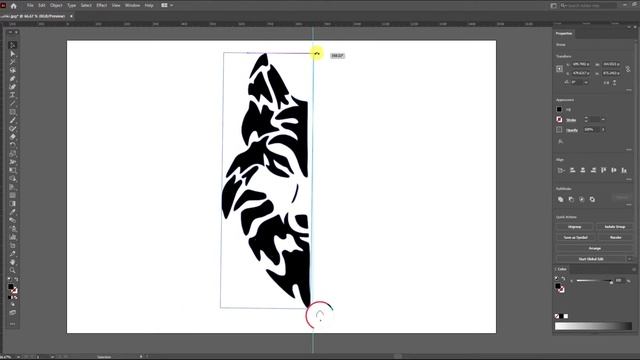Open the File menu
The height and width of the screenshot is (360, 640).
tap(30, 5)
